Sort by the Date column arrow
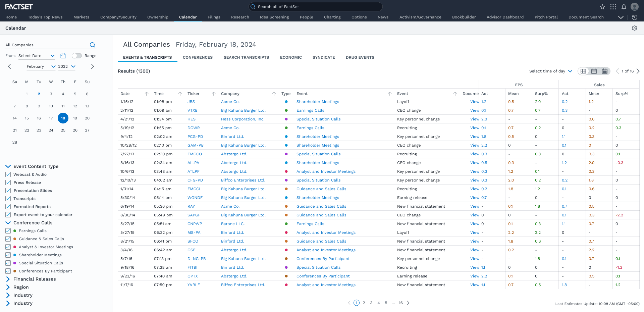The width and height of the screenshot is (644, 312). 147,94
